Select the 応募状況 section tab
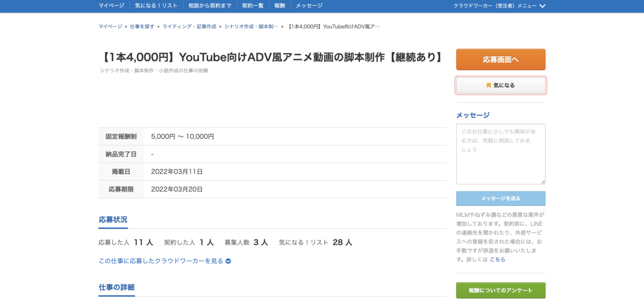The image size is (644, 302). click(113, 219)
